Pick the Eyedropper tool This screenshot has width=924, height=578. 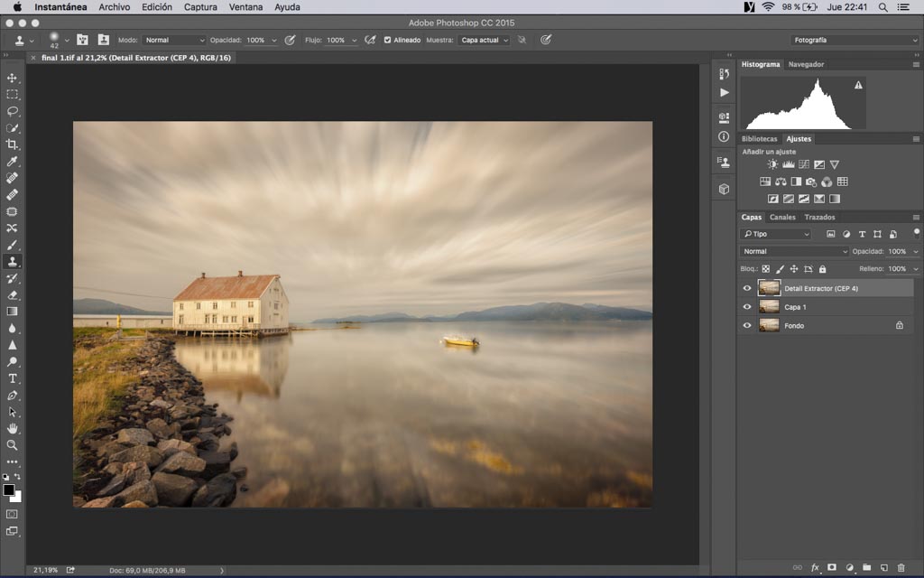12,162
